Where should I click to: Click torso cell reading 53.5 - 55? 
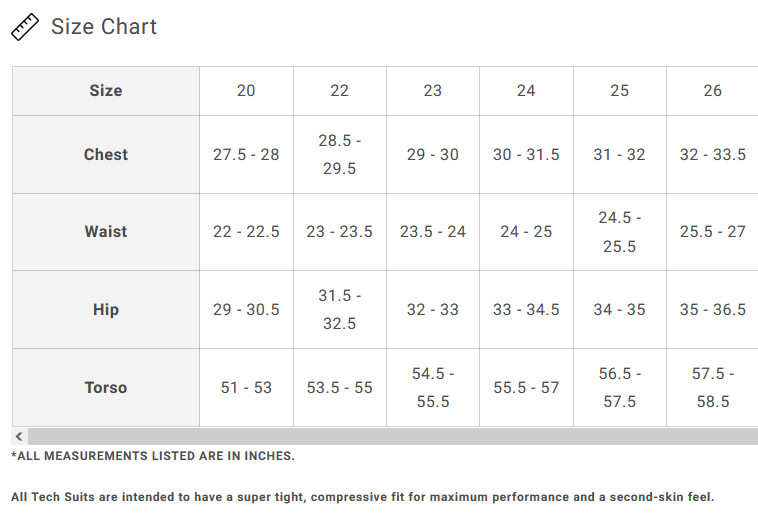click(339, 388)
